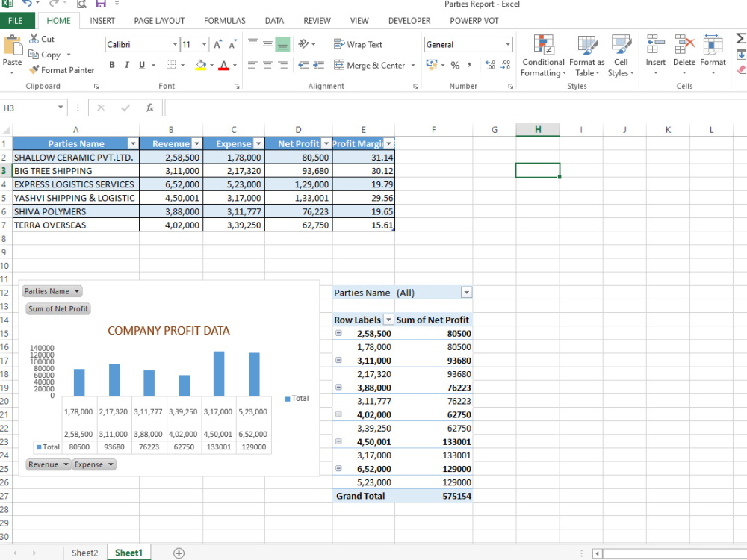Click the Paste clipboard icon

pyautogui.click(x=13, y=46)
